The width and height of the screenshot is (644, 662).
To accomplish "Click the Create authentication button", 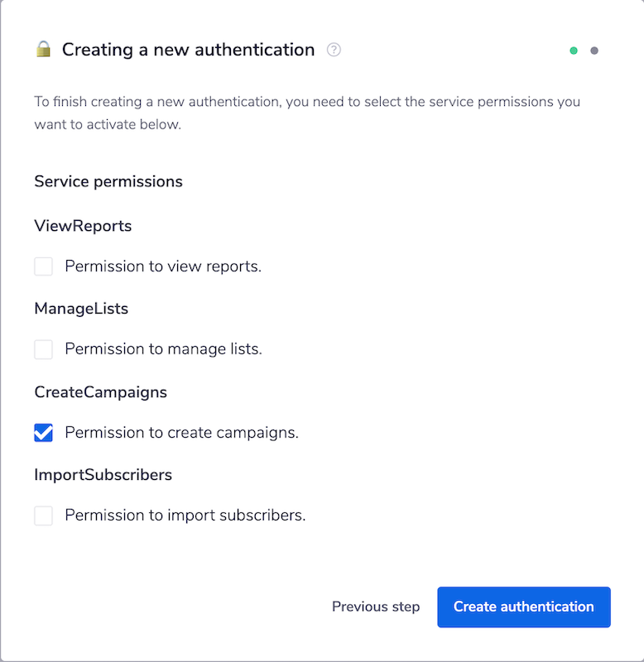I will (523, 607).
